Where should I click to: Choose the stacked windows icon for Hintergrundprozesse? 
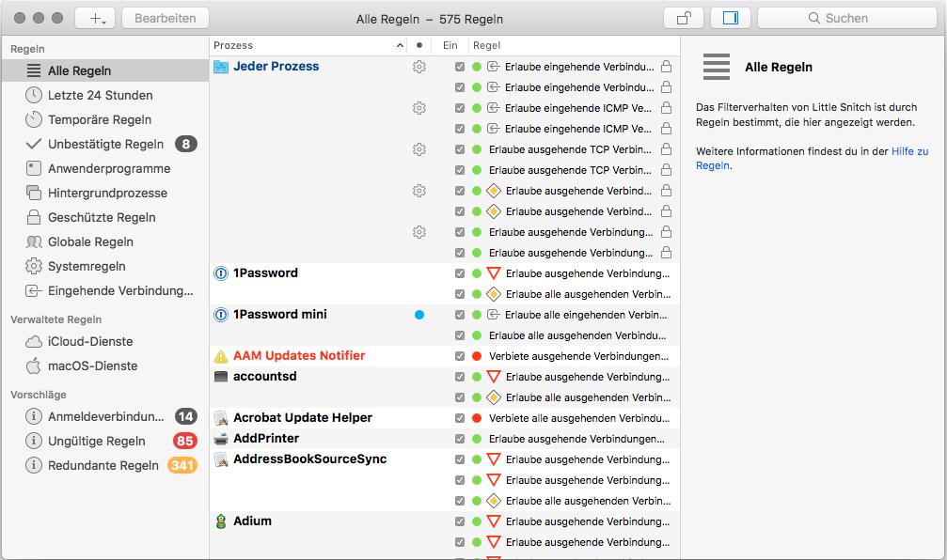(34, 194)
